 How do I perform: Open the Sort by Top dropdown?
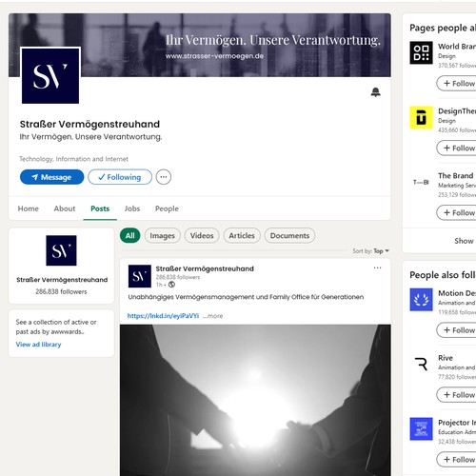(371, 251)
